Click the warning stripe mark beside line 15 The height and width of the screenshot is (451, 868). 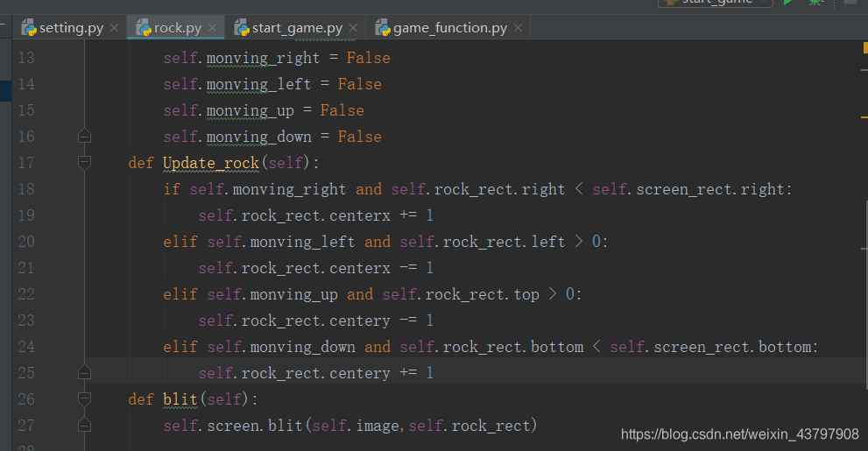pos(864,117)
